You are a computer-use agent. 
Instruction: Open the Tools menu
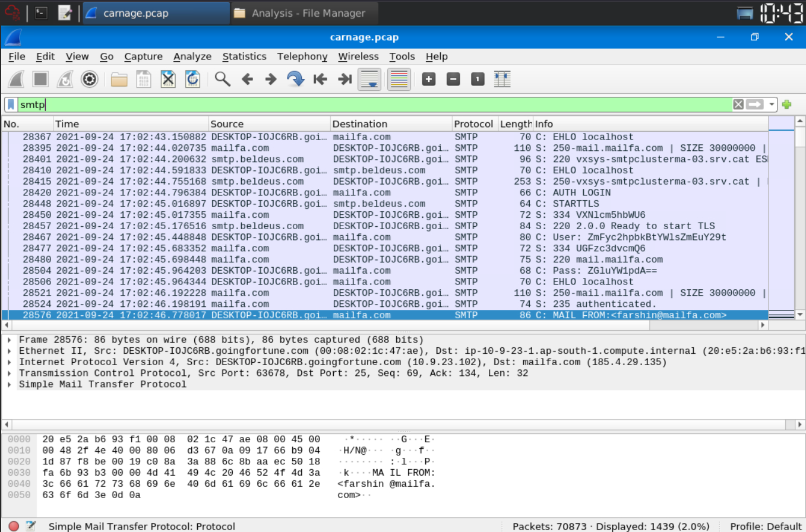click(402, 56)
